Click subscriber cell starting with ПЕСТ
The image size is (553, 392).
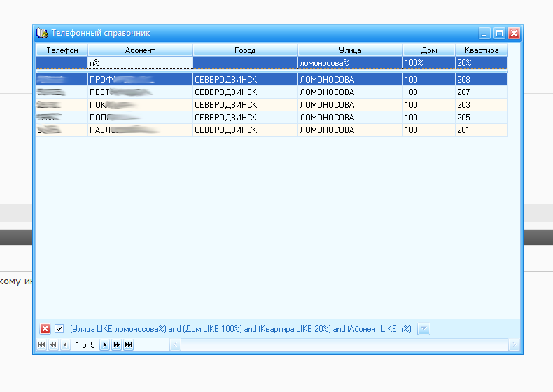(x=140, y=92)
